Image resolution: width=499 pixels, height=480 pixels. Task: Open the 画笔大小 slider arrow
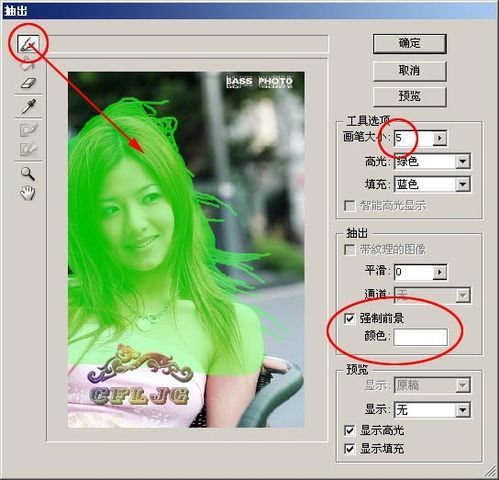coord(440,138)
